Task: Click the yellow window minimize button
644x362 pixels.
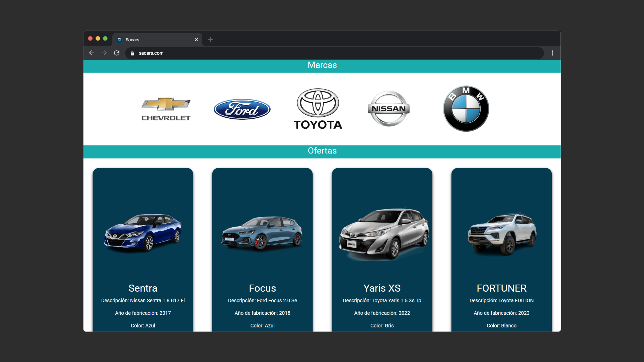Action: click(98, 39)
